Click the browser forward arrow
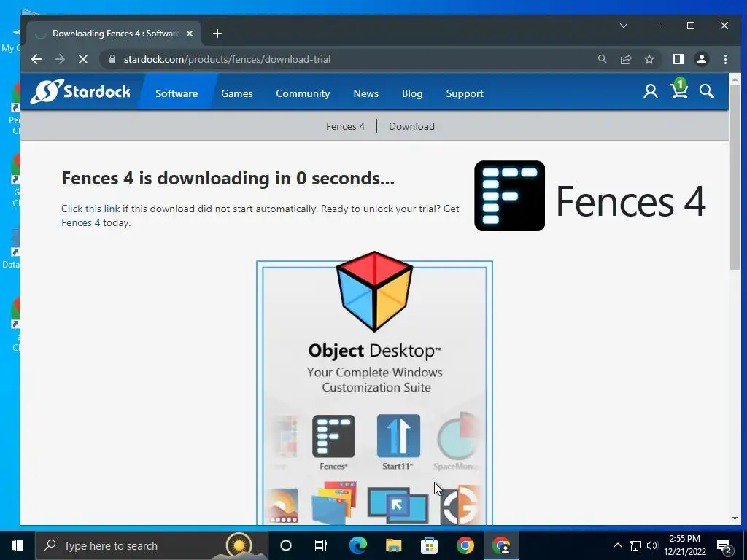Image resolution: width=747 pixels, height=560 pixels. pyautogui.click(x=60, y=59)
